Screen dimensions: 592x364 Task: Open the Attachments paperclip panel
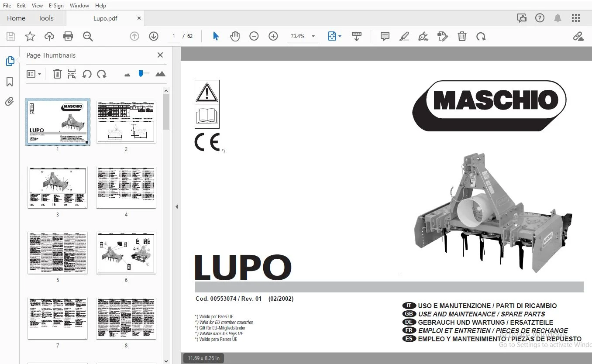[10, 102]
